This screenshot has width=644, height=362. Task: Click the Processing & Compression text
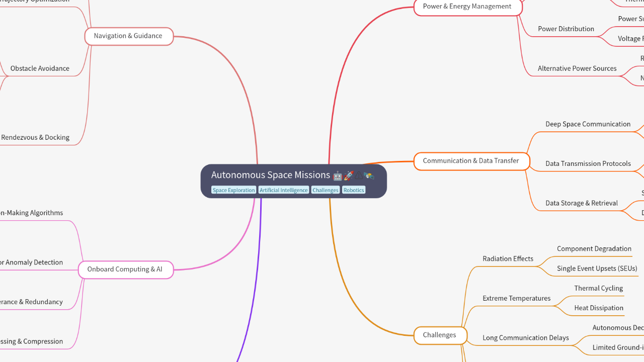pos(31,341)
